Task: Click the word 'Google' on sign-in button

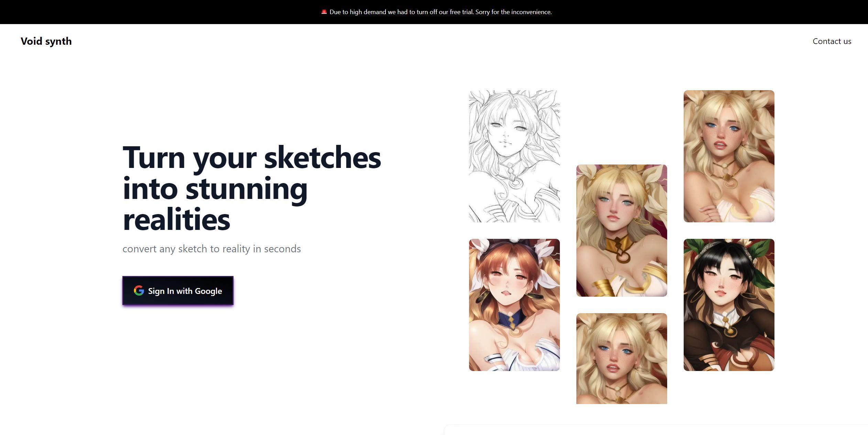Action: pos(208,291)
